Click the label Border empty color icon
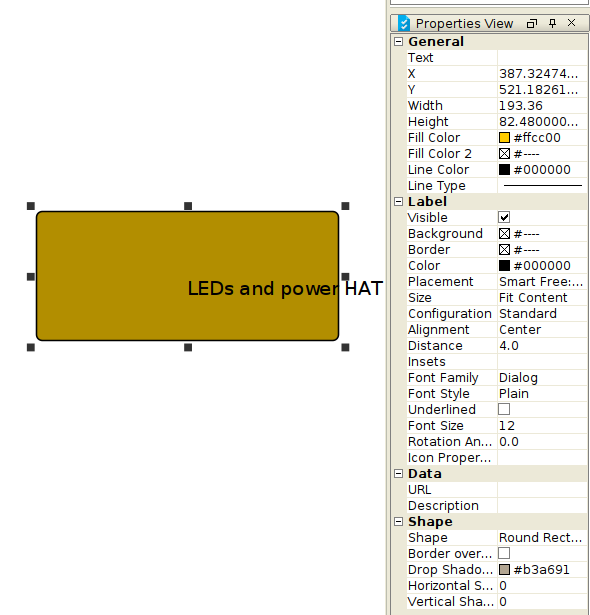Screen dimensions: 590x615 click(504, 250)
